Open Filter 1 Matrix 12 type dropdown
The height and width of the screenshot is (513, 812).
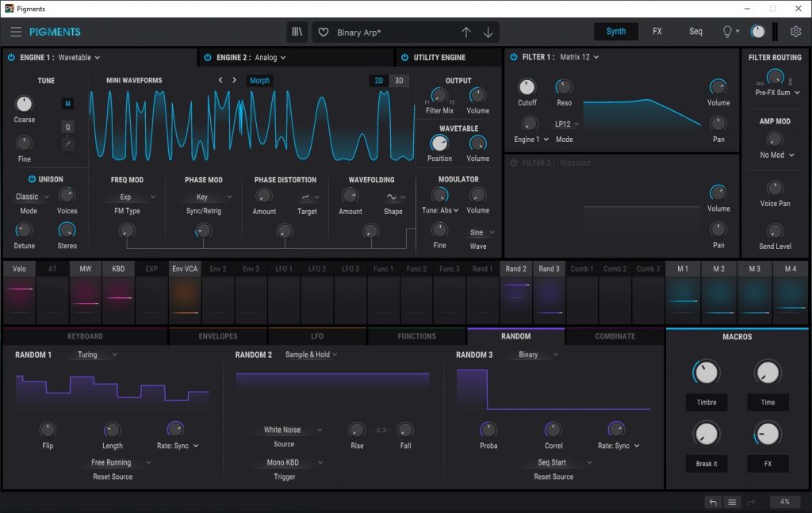point(580,57)
